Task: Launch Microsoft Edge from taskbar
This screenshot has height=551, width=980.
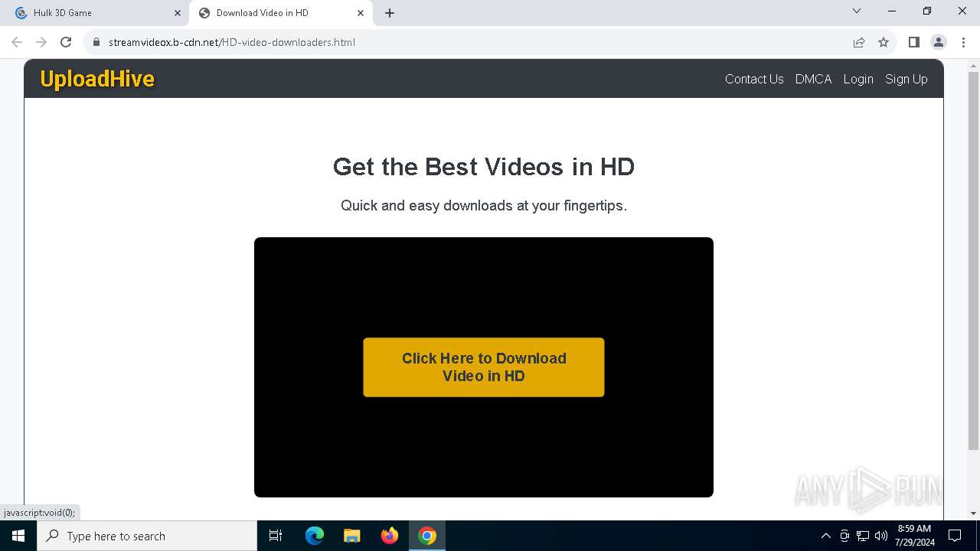Action: tap(315, 536)
